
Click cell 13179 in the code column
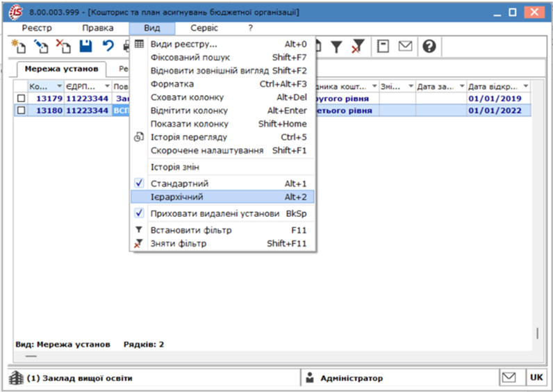click(x=47, y=99)
